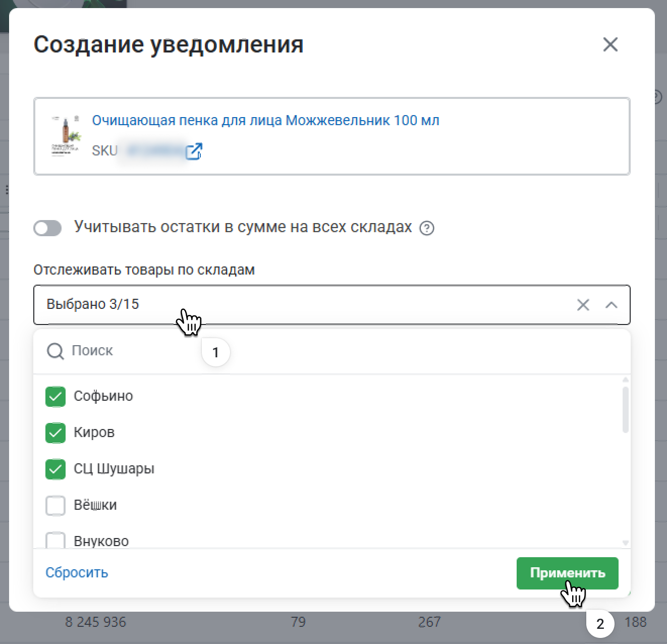The image size is (667, 644).
Task: Click the warehouse list scrollbar thumb
Action: 625,410
